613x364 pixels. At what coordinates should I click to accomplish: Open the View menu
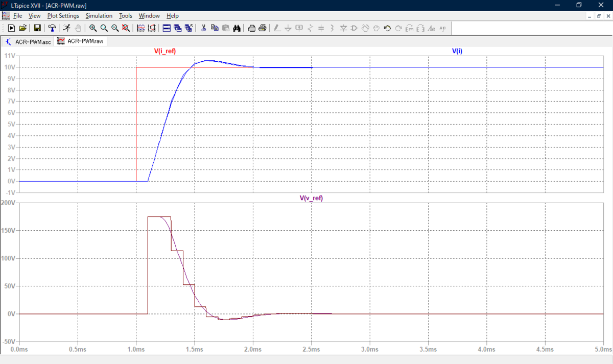click(x=34, y=16)
